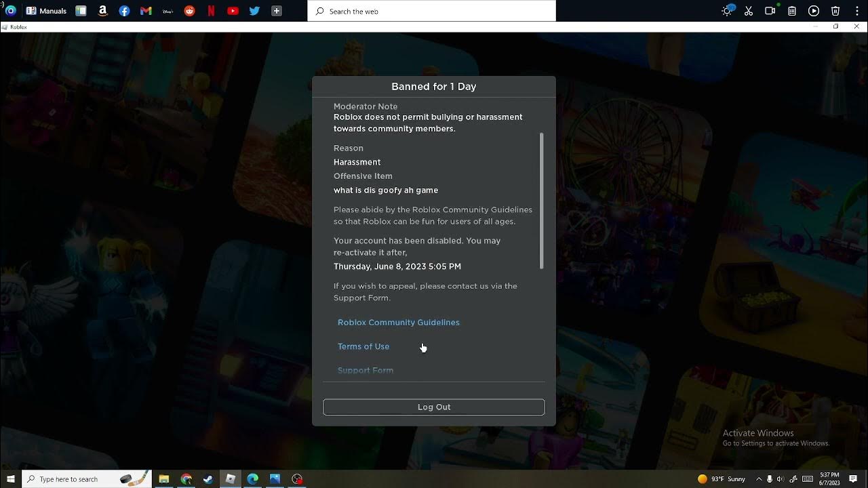Open Steam from the taskbar

(208, 479)
